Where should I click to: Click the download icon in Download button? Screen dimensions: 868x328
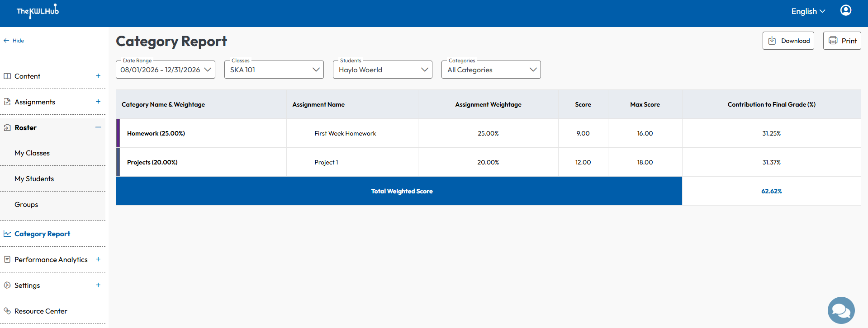click(772, 41)
